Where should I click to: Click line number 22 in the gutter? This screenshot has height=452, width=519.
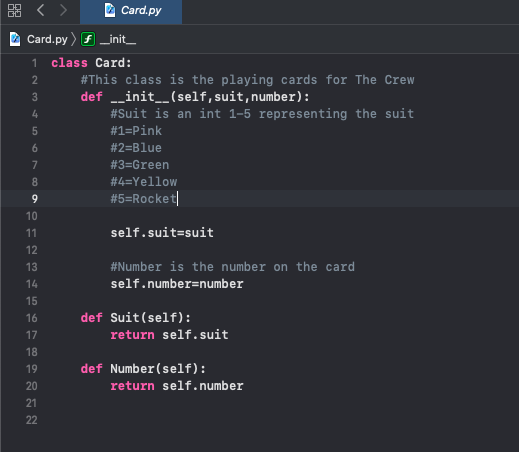[x=32, y=420]
